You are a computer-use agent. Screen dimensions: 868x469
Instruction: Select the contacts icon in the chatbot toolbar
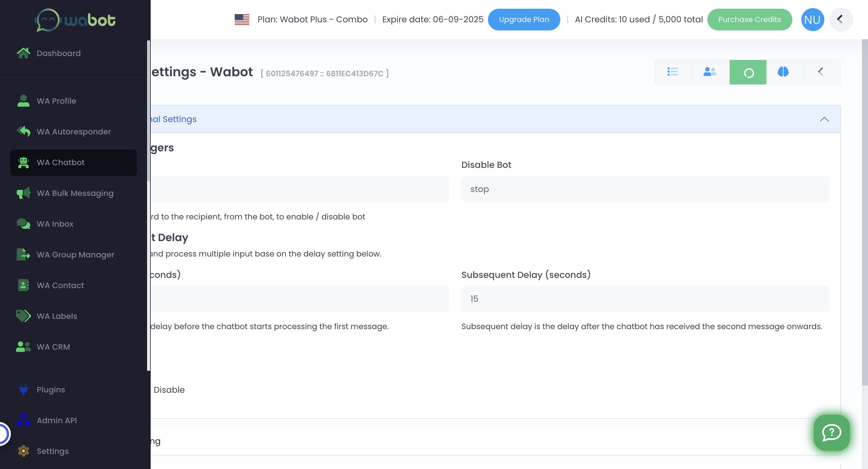coord(710,72)
